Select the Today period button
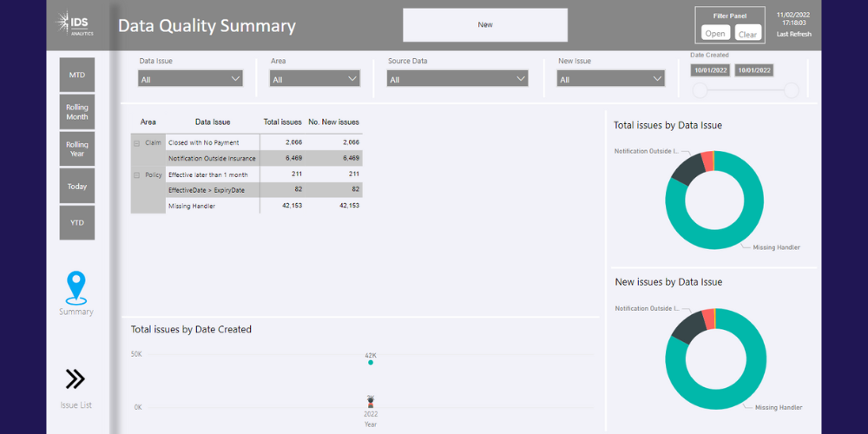The image size is (868, 434). pos(77,187)
